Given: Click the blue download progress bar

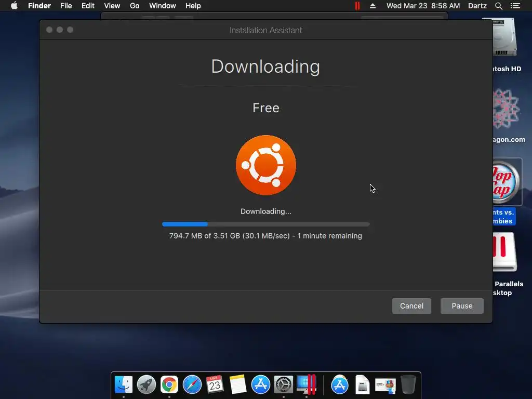Looking at the screenshot, I should tap(265, 224).
